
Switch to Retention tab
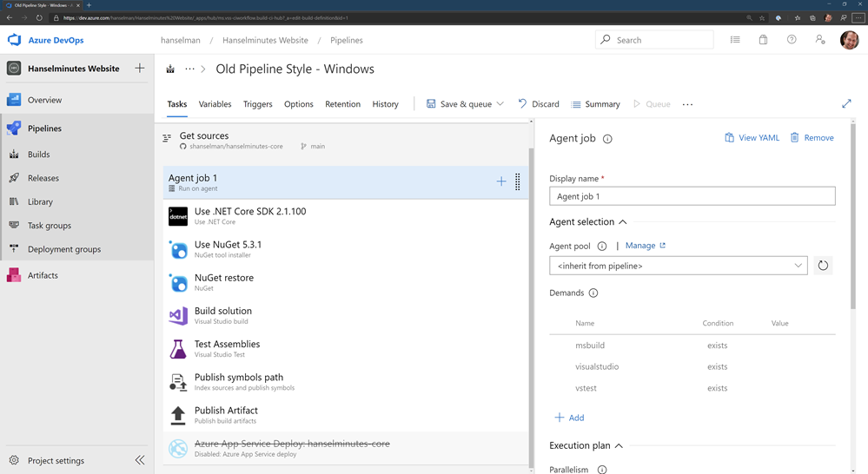[342, 104]
